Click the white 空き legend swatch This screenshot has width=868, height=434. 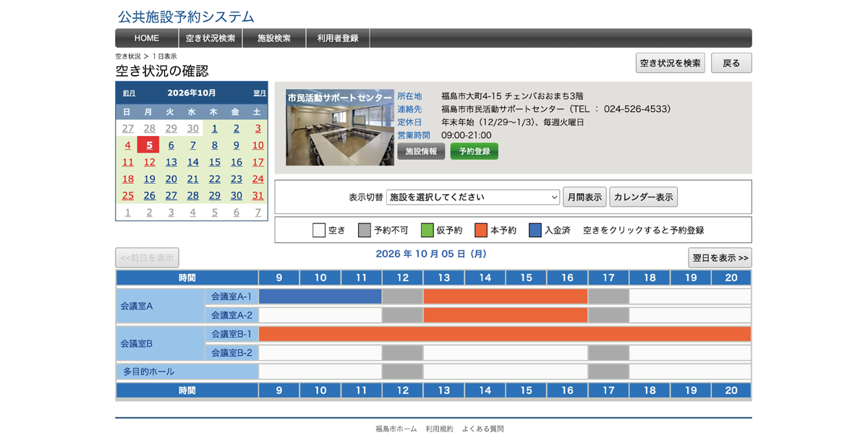point(319,230)
